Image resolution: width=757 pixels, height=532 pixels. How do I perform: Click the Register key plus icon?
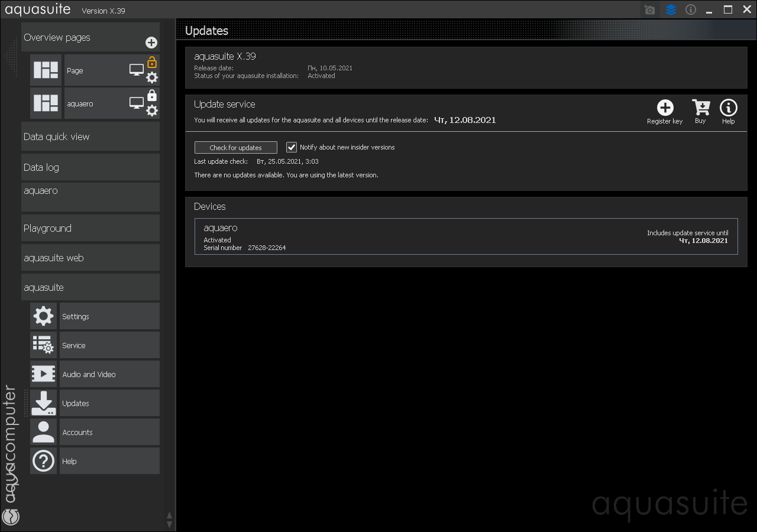(x=665, y=108)
